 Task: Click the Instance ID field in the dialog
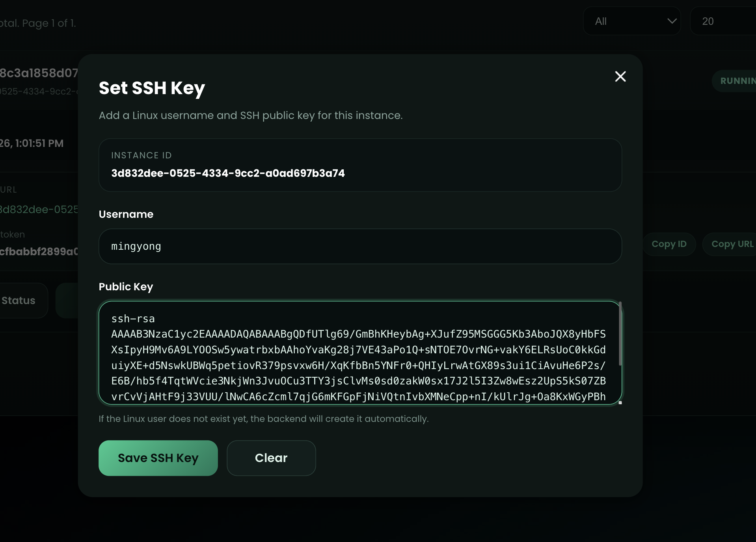(x=359, y=165)
